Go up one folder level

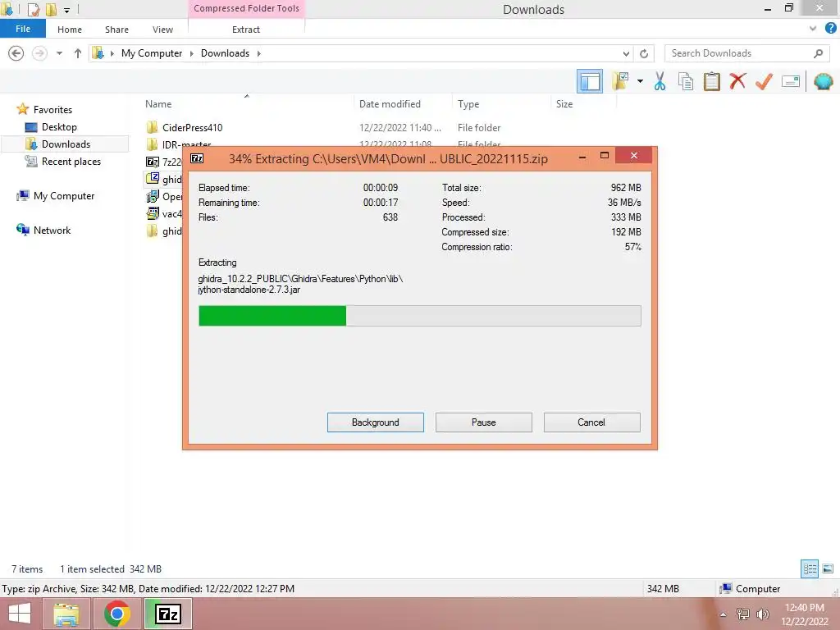(78, 53)
